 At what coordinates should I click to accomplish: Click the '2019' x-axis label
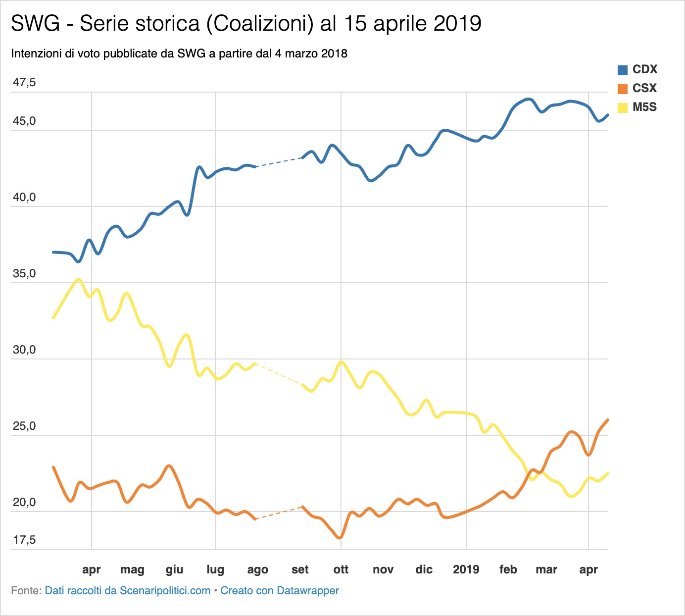466,569
